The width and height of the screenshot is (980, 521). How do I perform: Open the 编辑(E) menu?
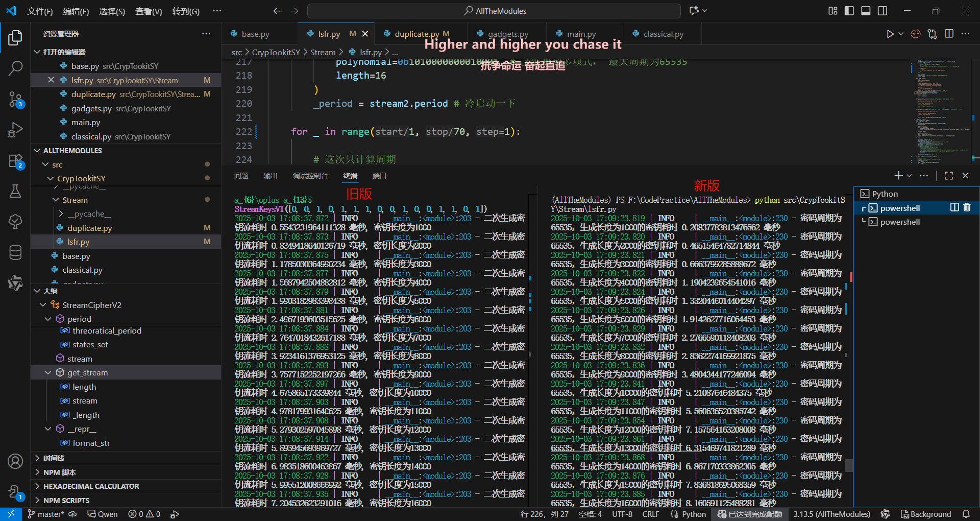pos(76,11)
